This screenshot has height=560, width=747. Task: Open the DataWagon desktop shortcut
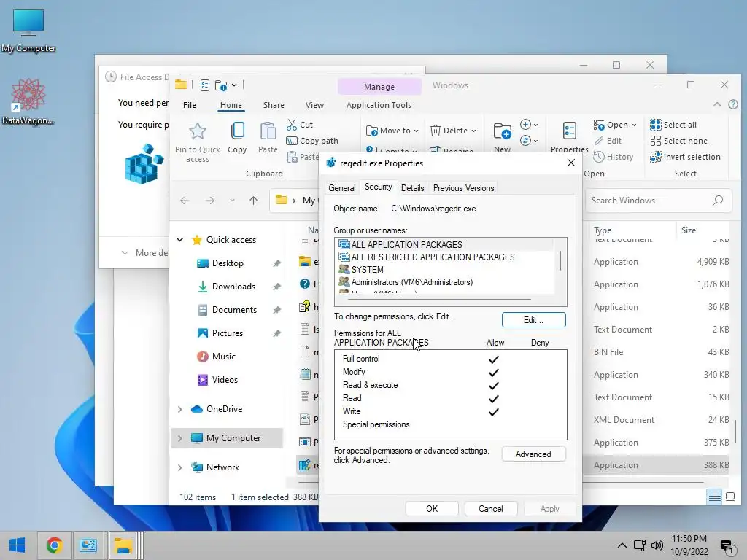(28, 101)
